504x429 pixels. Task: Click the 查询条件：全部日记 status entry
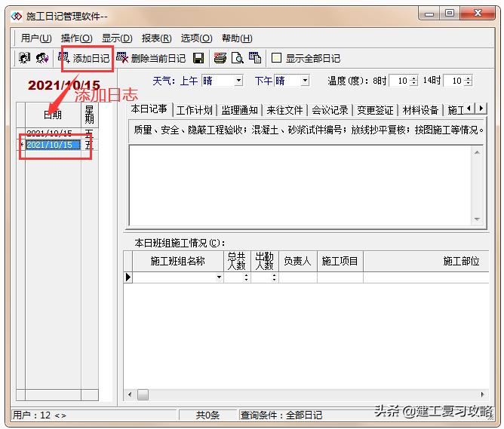[281, 415]
